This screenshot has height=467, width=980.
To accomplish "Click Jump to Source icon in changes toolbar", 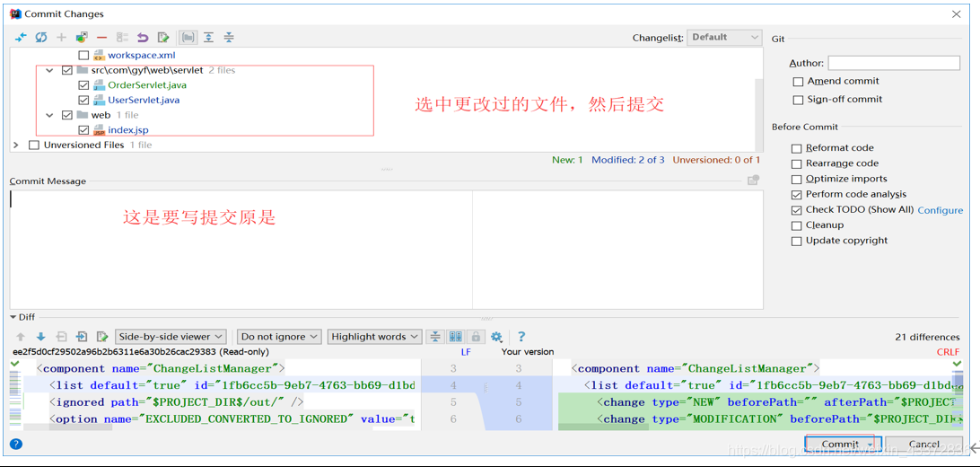I will (163, 38).
